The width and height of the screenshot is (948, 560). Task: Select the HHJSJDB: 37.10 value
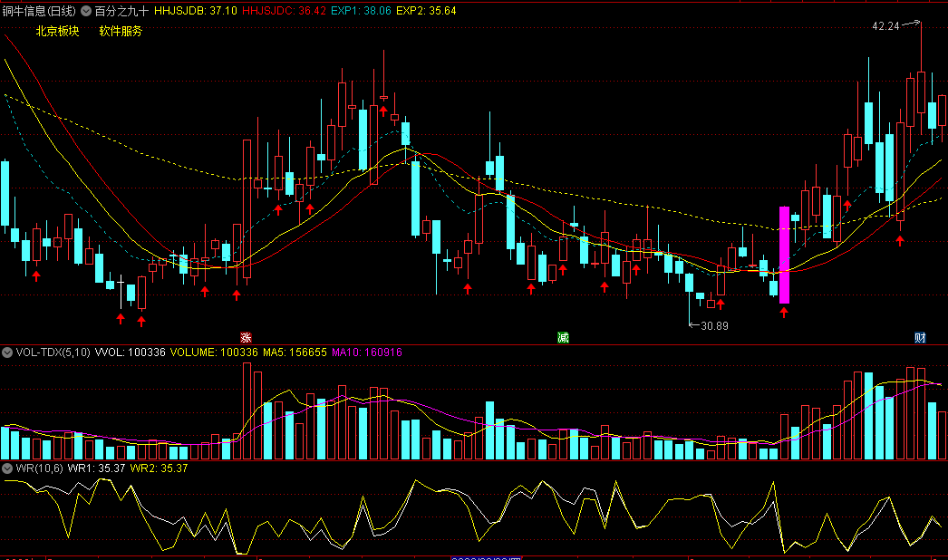[x=195, y=11]
